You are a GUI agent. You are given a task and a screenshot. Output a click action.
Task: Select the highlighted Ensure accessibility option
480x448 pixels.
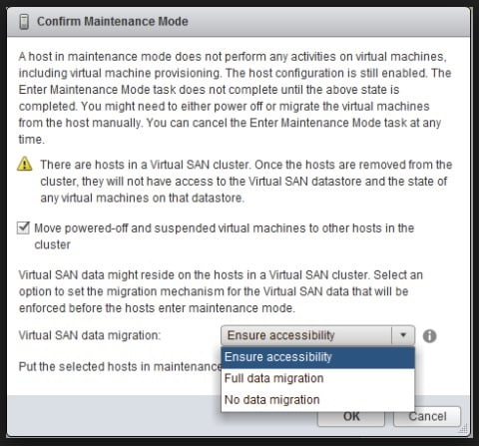317,357
